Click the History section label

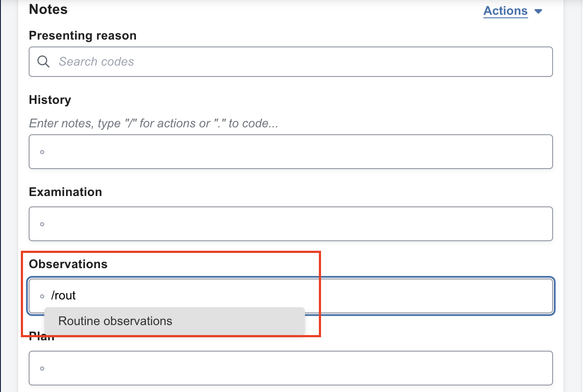pyautogui.click(x=50, y=100)
